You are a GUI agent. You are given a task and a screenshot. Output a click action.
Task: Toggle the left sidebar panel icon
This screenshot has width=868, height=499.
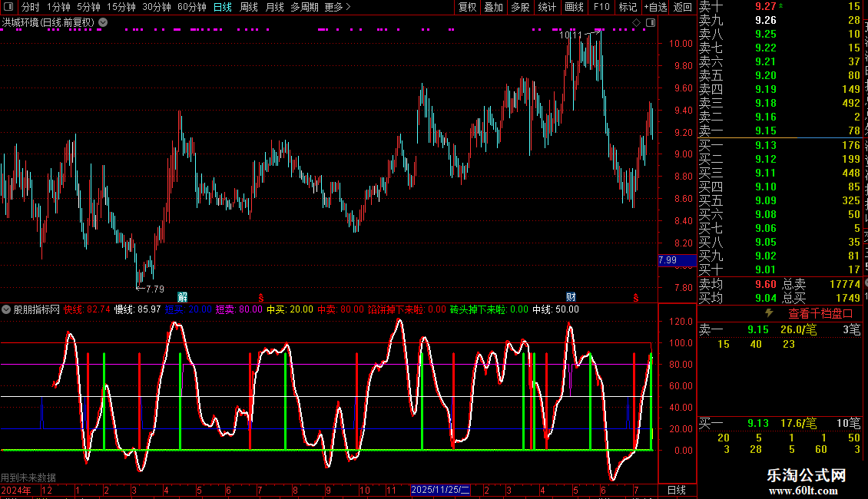tap(8, 7)
